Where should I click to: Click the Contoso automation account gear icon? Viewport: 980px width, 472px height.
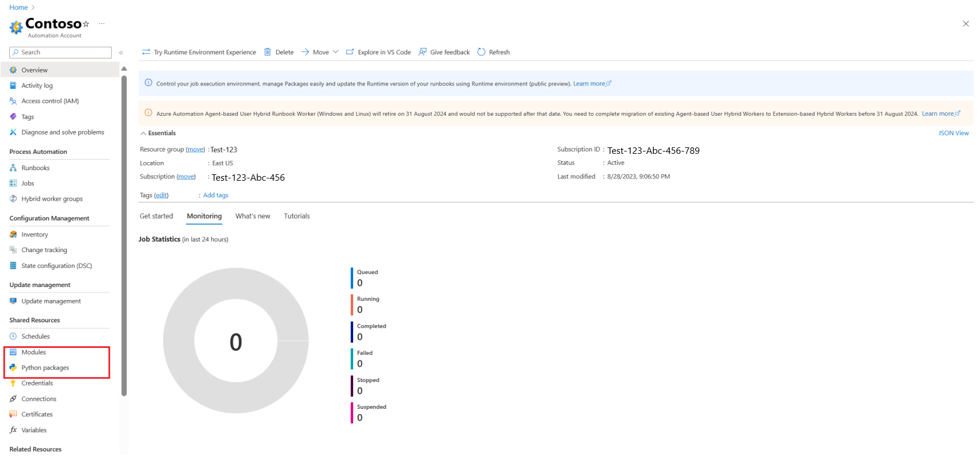click(16, 27)
